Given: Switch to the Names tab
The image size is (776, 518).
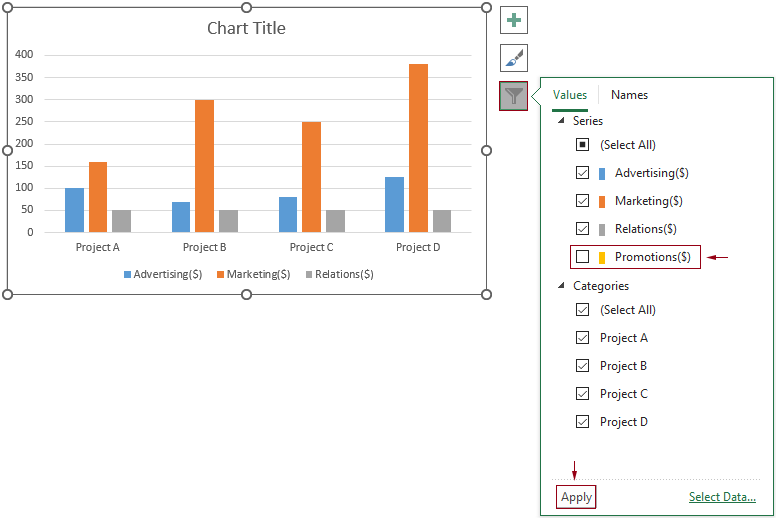Looking at the screenshot, I should 629,95.
